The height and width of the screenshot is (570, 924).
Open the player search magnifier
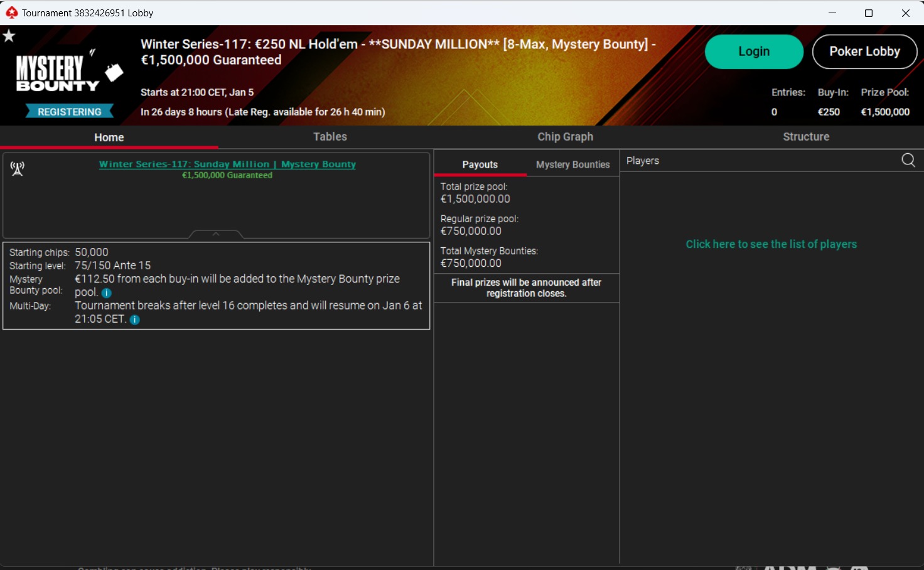click(x=908, y=160)
